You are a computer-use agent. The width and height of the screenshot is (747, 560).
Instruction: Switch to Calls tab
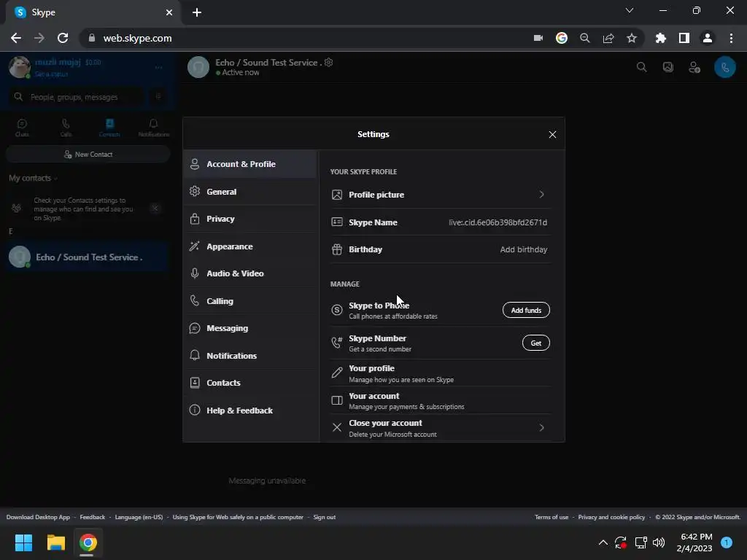click(66, 128)
